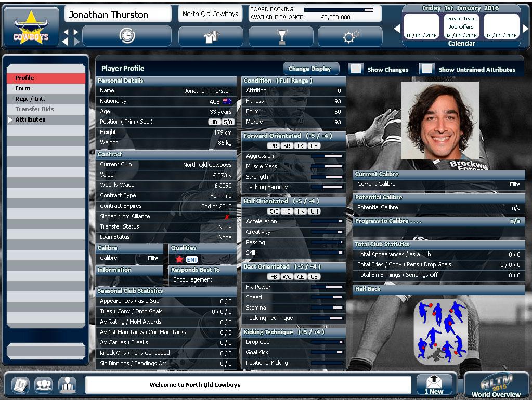The width and height of the screenshot is (532, 400).
Task: Open the World Overview button
Action: pyautogui.click(x=496, y=385)
